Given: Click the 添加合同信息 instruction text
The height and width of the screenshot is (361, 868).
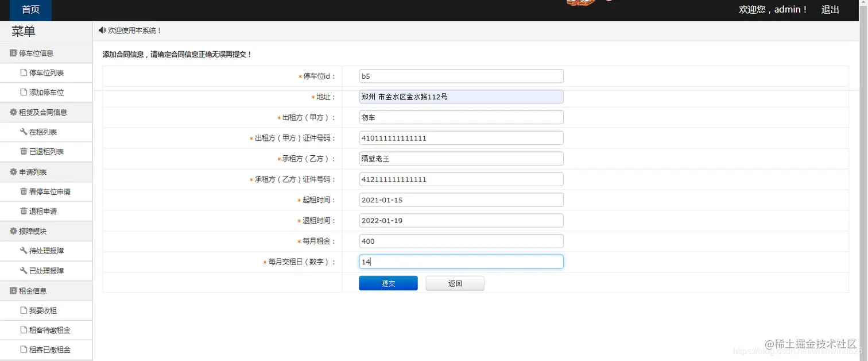Looking at the screenshot, I should point(177,55).
